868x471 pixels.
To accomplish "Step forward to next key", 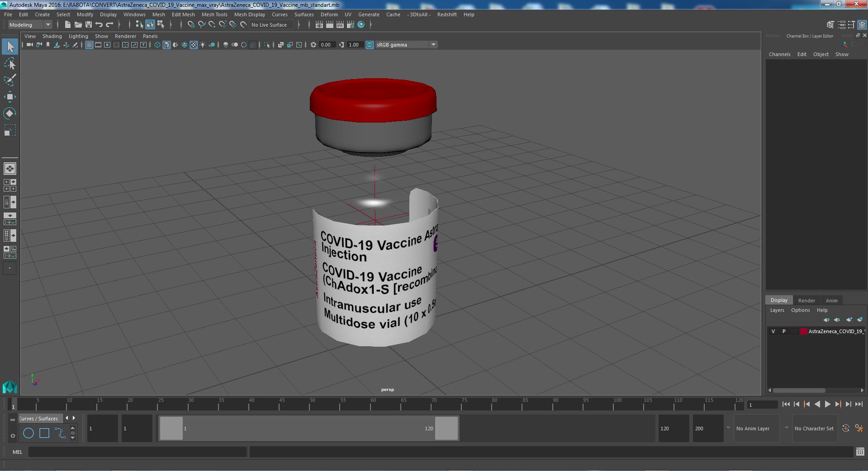I will coord(838,405).
